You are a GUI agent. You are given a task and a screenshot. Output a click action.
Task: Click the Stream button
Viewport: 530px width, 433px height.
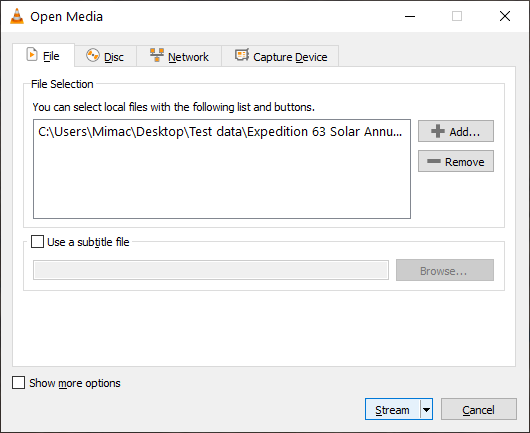tap(392, 410)
